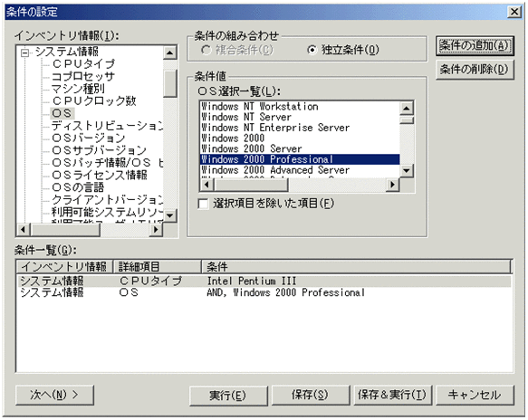
Task: Select クライアントバージョン in inventory tree
Action: (x=107, y=200)
